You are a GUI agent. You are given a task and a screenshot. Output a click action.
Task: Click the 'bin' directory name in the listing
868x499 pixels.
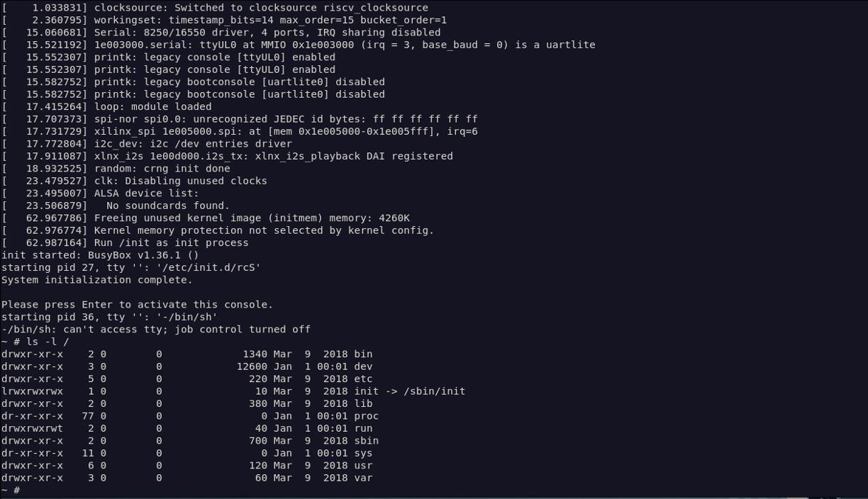363,354
